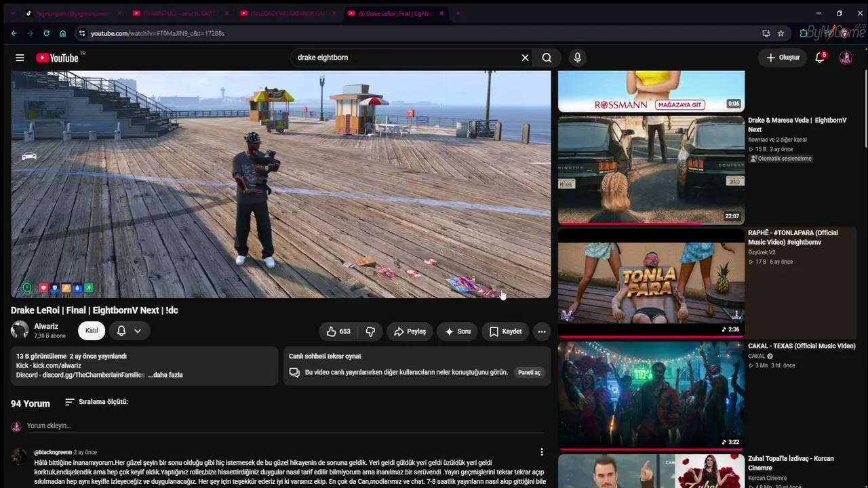Close the MANIPUL3 browser tab
This screenshot has height=488, width=868.
point(226,14)
